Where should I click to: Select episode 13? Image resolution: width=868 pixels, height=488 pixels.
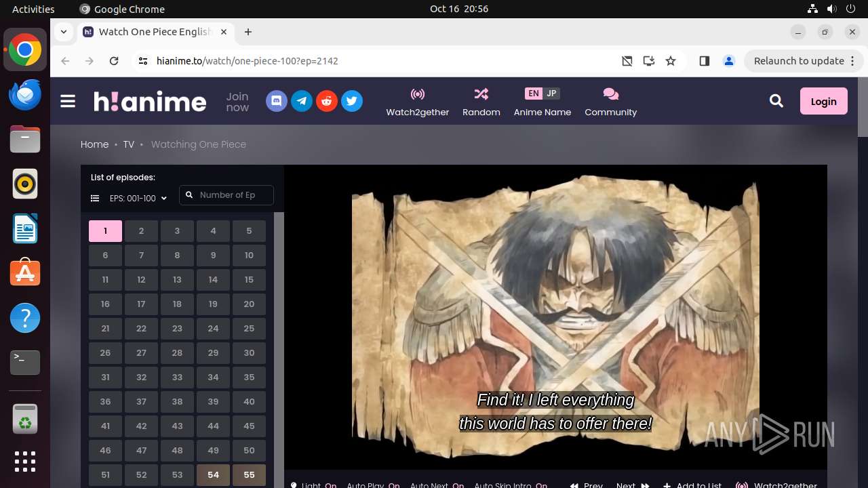click(x=177, y=280)
